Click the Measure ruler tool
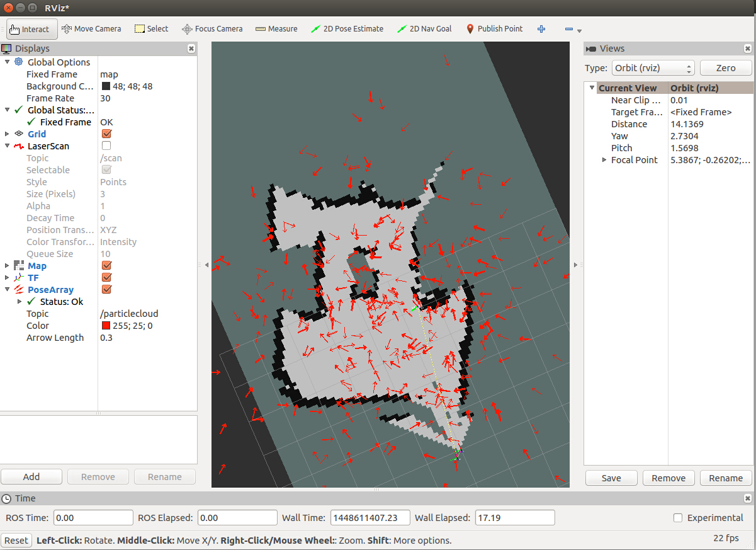The image size is (756, 550). tap(276, 29)
